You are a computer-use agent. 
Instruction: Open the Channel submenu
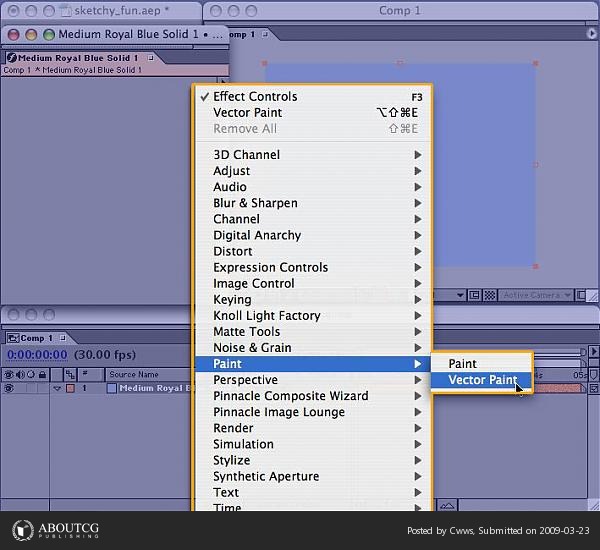coord(313,219)
